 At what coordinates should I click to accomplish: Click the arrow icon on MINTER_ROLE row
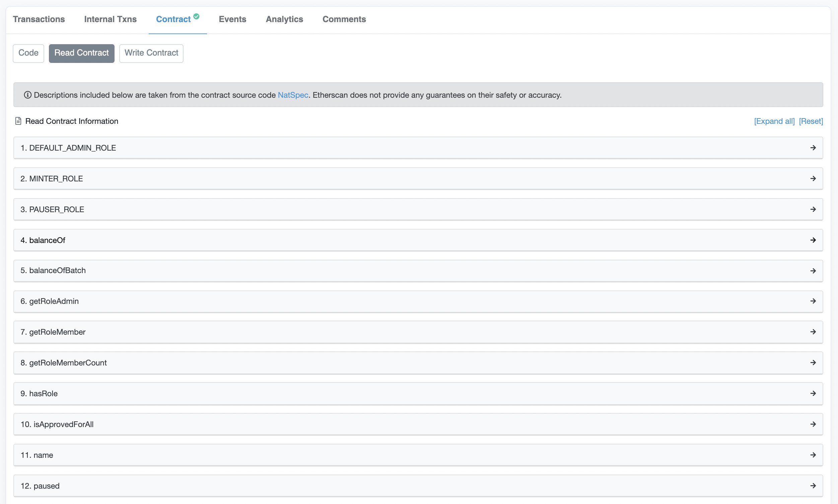pyautogui.click(x=813, y=179)
